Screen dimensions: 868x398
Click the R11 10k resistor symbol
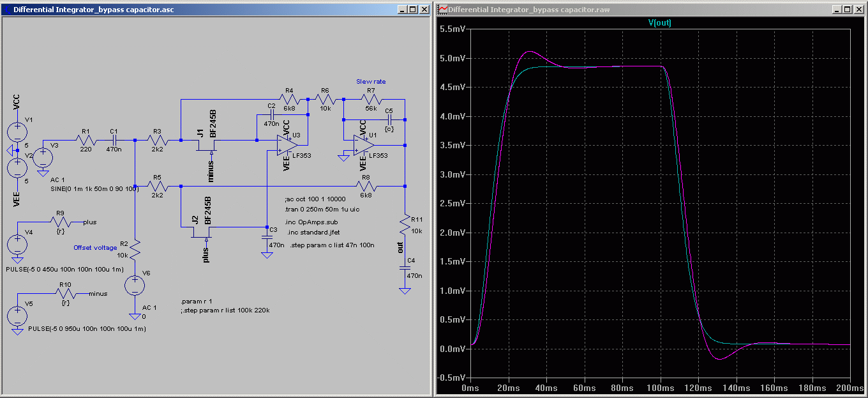tap(405, 224)
